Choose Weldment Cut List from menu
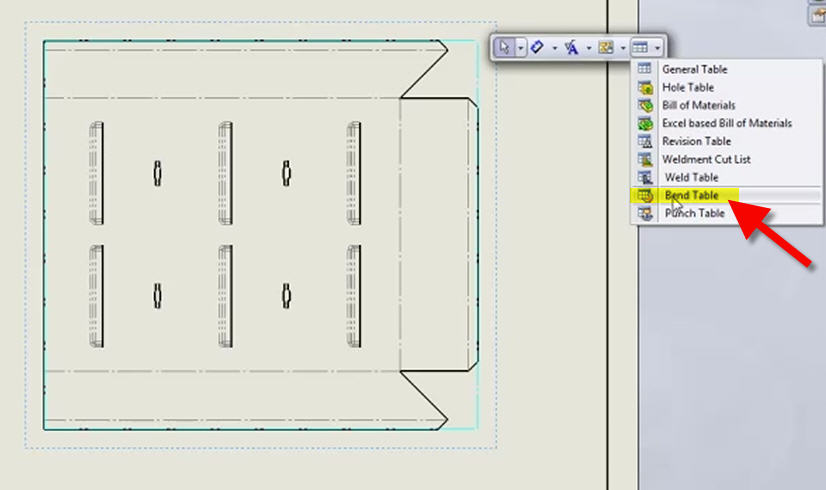Screen dimensions: 826x490 [x=706, y=159]
